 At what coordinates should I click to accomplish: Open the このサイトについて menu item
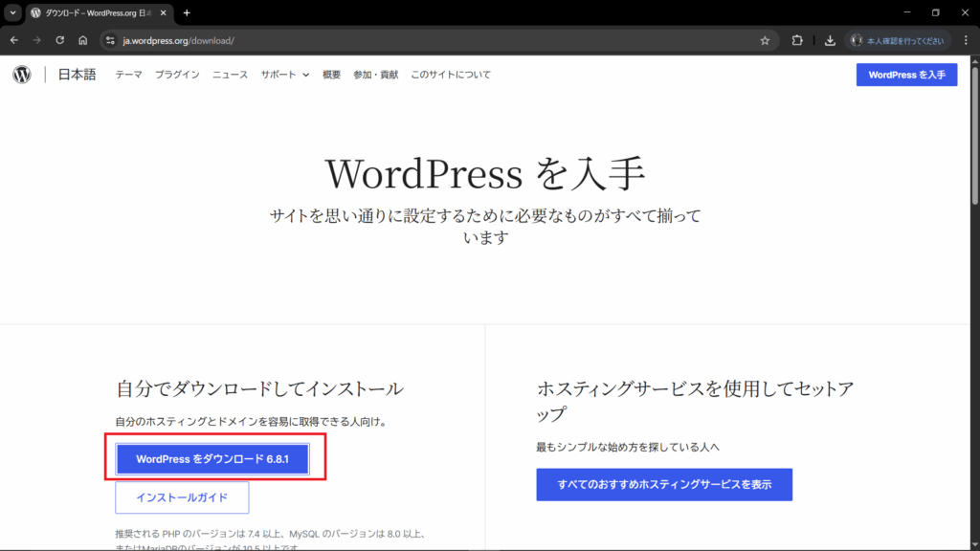(x=451, y=75)
